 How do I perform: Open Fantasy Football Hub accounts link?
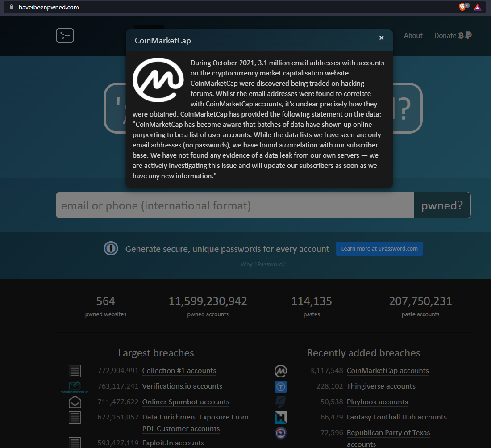click(396, 417)
